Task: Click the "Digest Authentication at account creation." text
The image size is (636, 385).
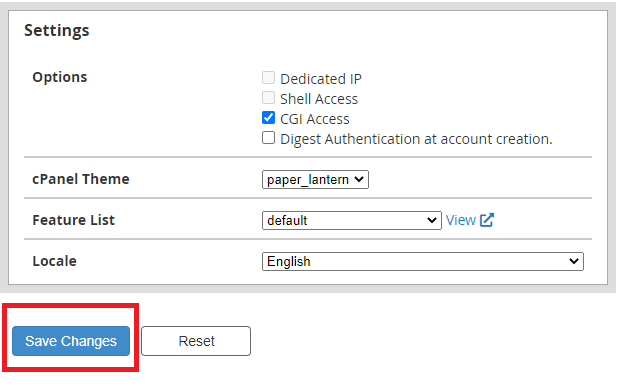Action: click(x=416, y=139)
